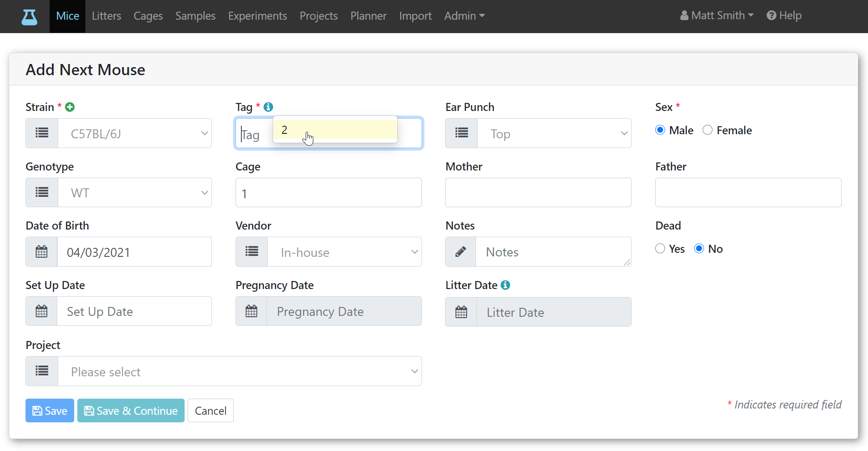
Task: Switch to the Samples nav tab
Action: click(195, 16)
